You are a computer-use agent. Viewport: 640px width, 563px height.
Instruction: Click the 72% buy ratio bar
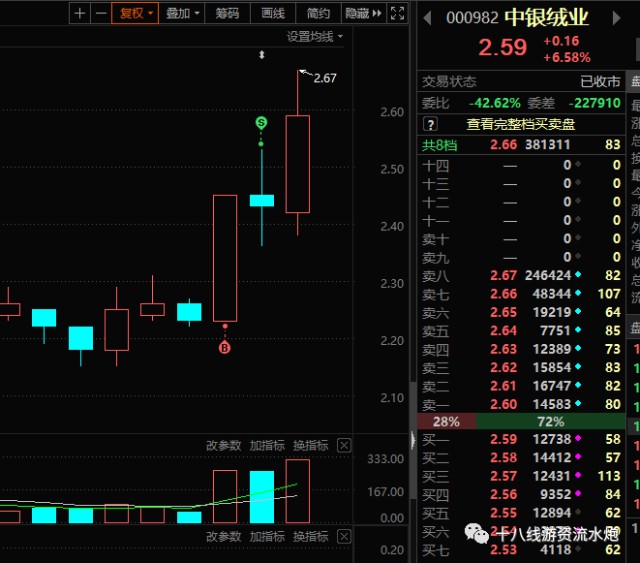coord(551,421)
